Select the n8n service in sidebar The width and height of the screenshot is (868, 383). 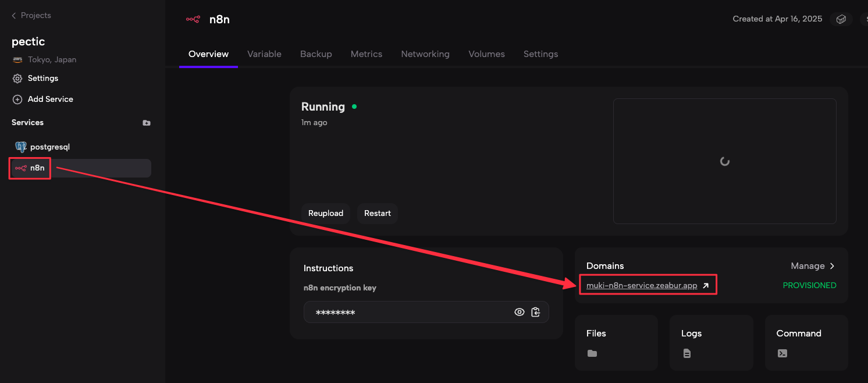tap(37, 168)
